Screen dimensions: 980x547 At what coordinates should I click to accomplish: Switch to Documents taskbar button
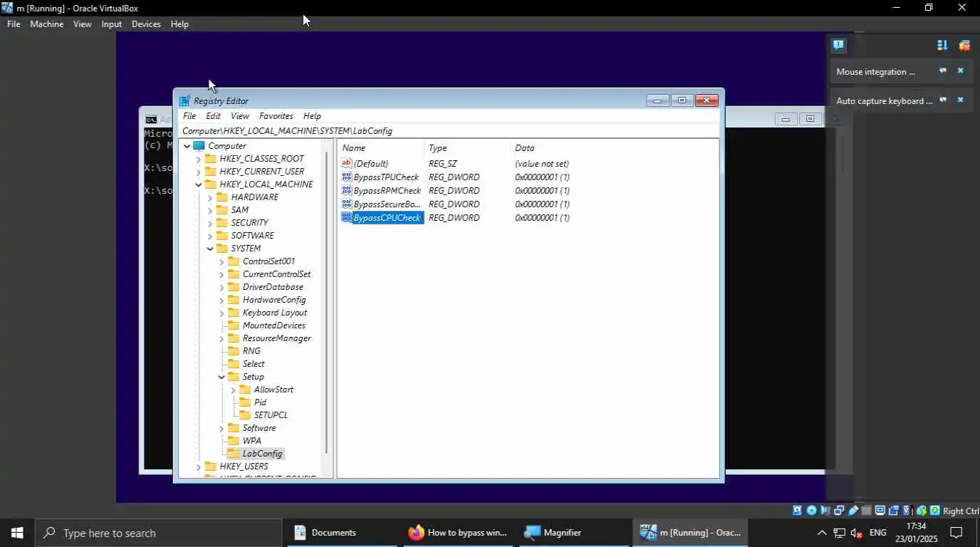tap(342, 533)
